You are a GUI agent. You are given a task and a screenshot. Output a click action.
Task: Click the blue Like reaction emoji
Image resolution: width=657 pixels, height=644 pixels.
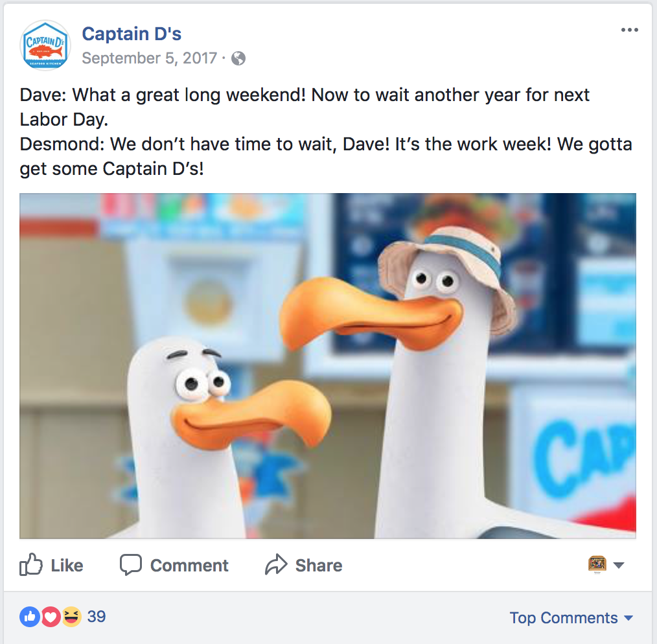30,616
